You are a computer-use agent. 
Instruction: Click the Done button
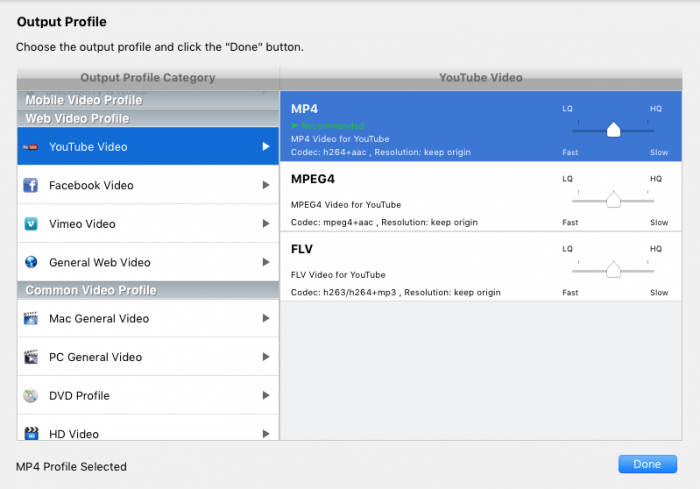[647, 464]
